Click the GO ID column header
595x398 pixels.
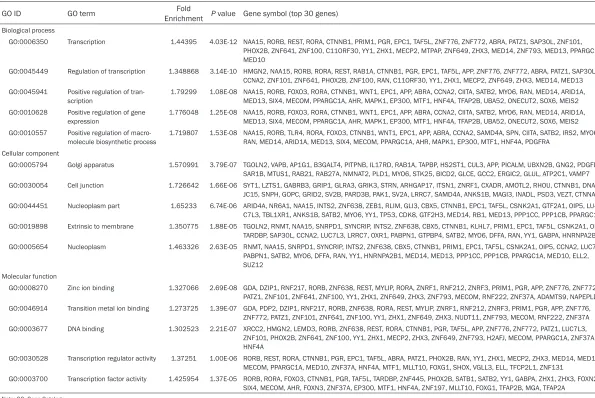[11, 14]
